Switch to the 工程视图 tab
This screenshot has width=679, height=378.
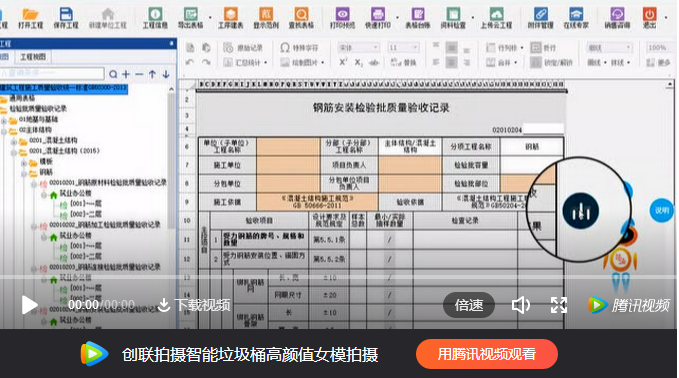click(33, 57)
